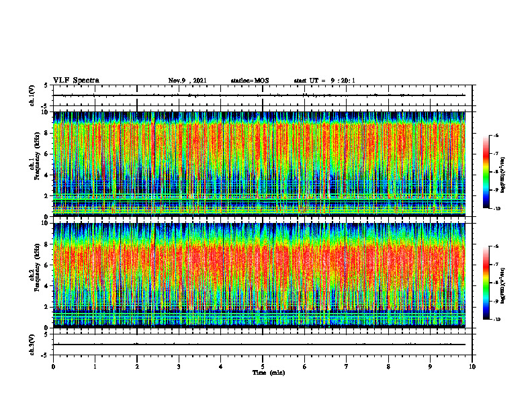
Task: Click the "6" tick on the time axis
Action: (305, 367)
